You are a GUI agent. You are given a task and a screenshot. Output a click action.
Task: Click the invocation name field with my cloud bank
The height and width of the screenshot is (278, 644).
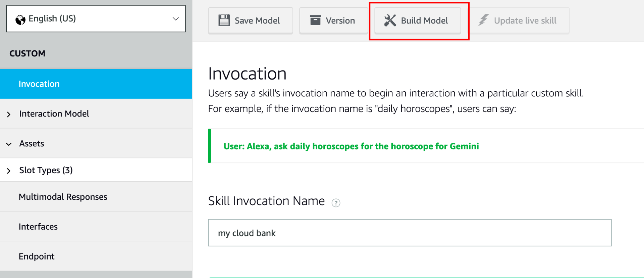(410, 233)
